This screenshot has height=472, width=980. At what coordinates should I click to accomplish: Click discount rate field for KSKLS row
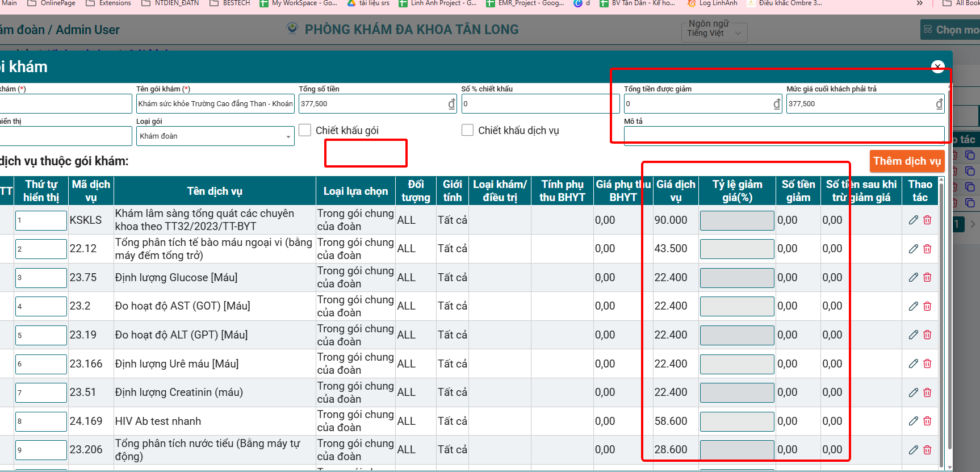point(737,220)
